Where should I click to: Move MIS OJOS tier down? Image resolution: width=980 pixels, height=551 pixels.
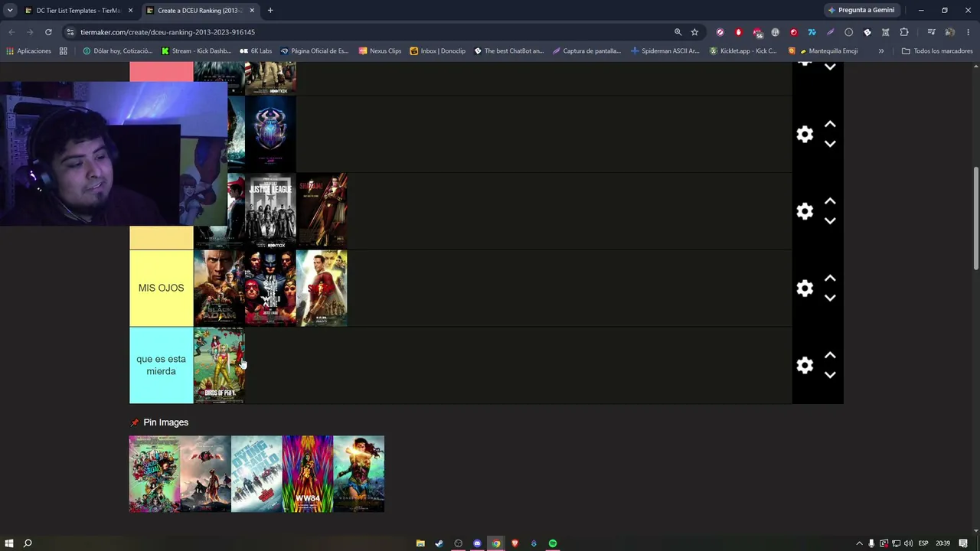[830, 298]
